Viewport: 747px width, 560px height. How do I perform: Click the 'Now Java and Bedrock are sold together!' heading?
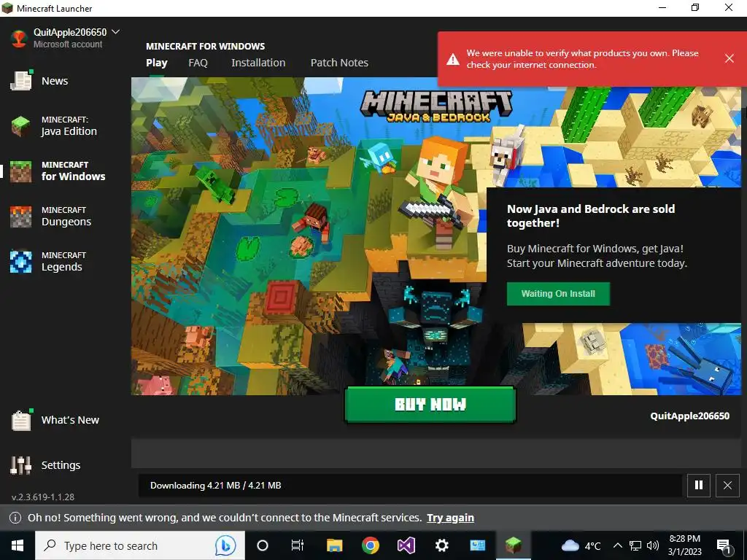tap(591, 216)
